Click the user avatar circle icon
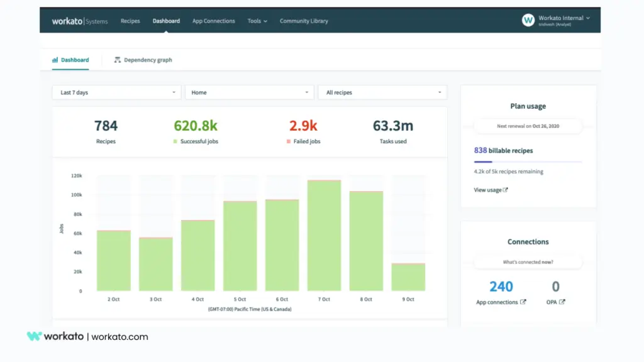644x362 pixels. 528,20
